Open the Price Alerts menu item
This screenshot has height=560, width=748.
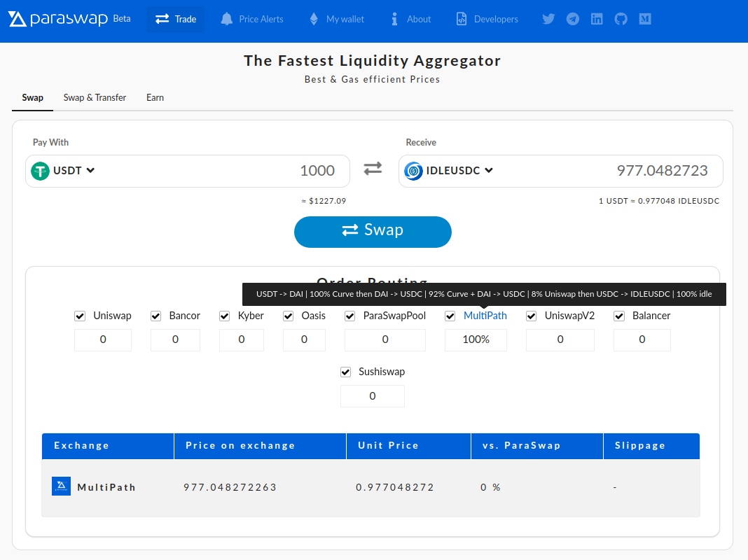tap(252, 19)
